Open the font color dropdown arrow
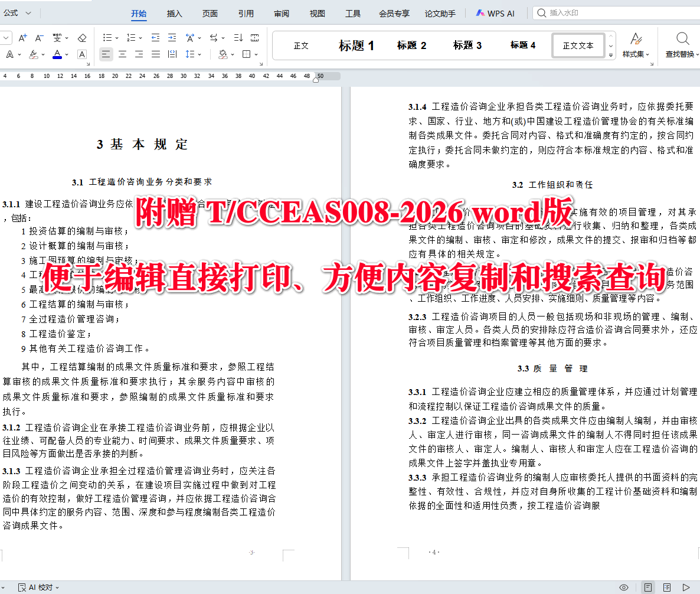The height and width of the screenshot is (594, 700). click(x=67, y=54)
